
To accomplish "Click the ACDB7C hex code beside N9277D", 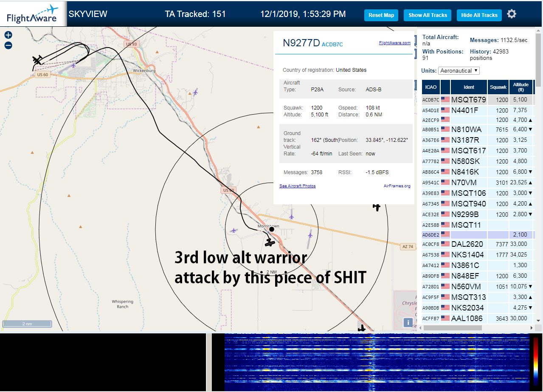I will 332,44.
